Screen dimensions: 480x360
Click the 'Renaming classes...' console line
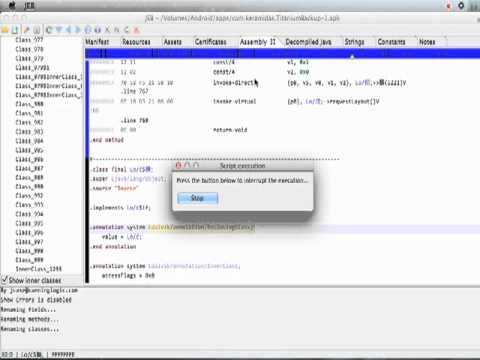[x=30, y=329]
